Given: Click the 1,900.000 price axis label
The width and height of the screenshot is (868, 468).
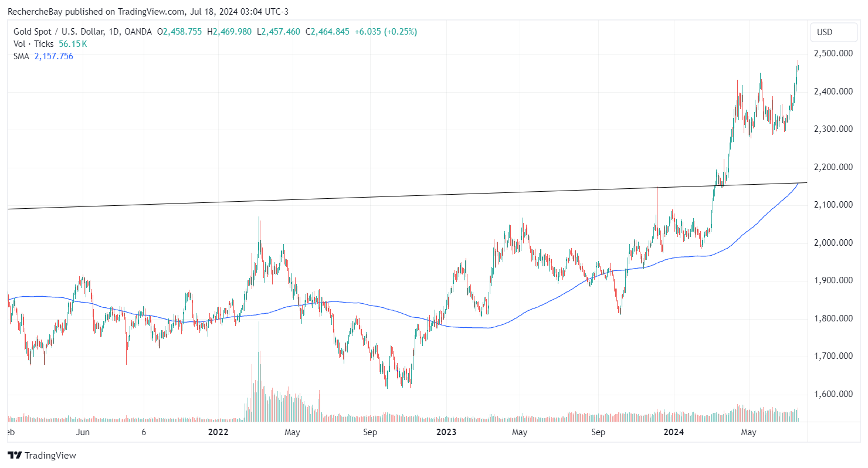Looking at the screenshot, I should 833,280.
